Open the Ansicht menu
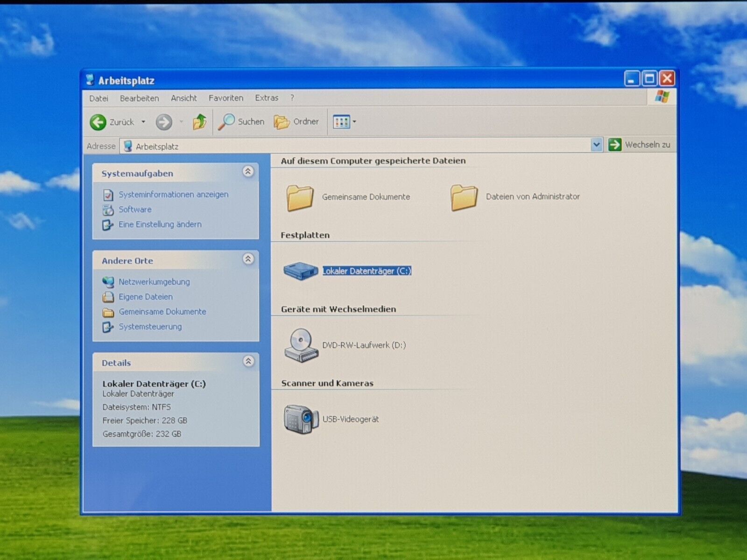Viewport: 747px width, 560px height. pos(183,98)
